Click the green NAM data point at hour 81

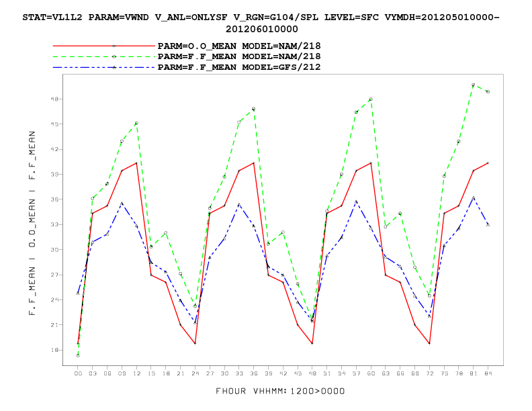pos(474,85)
